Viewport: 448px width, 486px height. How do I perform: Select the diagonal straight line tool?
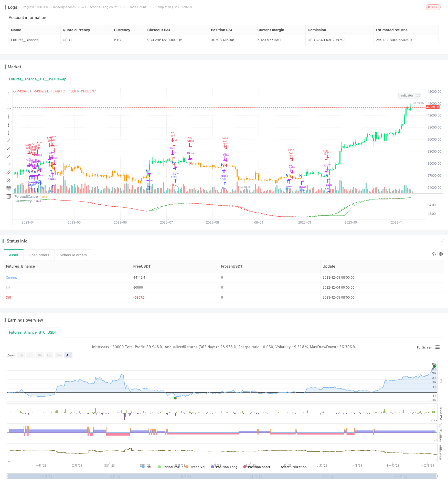coord(9,141)
